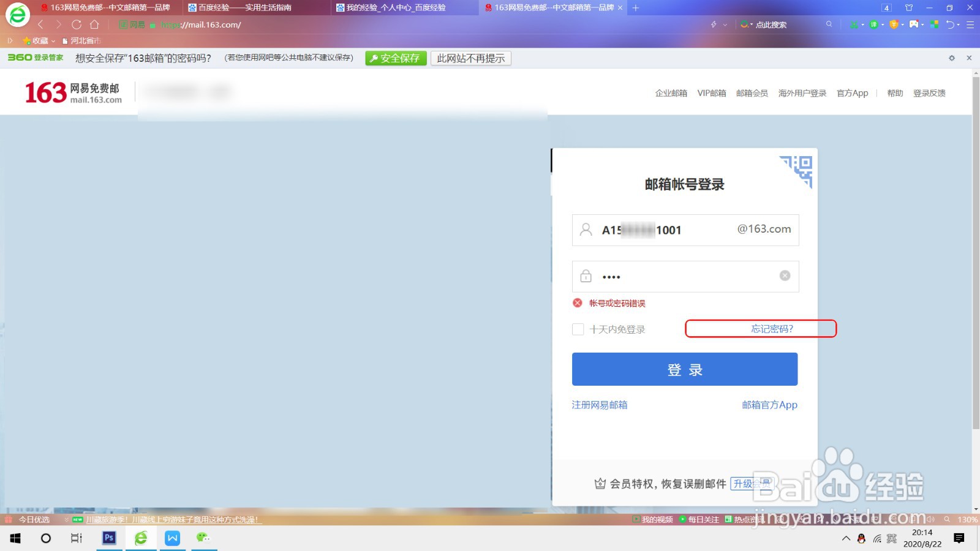
Task: Click the 163 网易免费邮 logo
Action: tap(73, 92)
